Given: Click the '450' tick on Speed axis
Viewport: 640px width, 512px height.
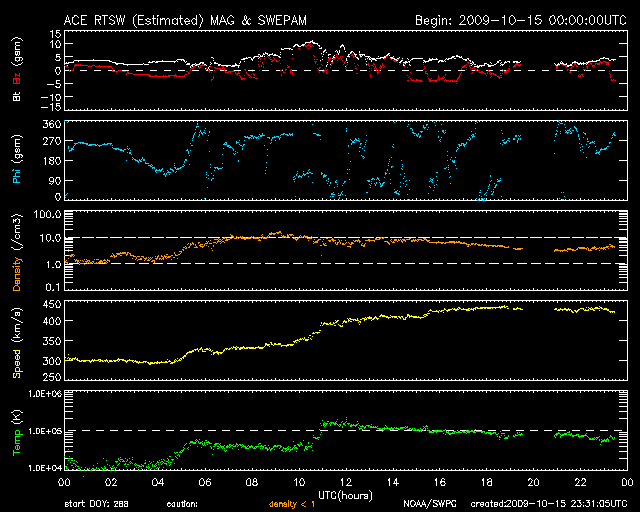Looking at the screenshot, I should [x=52, y=304].
